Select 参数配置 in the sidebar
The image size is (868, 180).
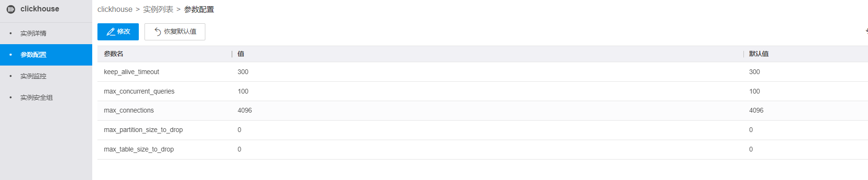click(46, 55)
